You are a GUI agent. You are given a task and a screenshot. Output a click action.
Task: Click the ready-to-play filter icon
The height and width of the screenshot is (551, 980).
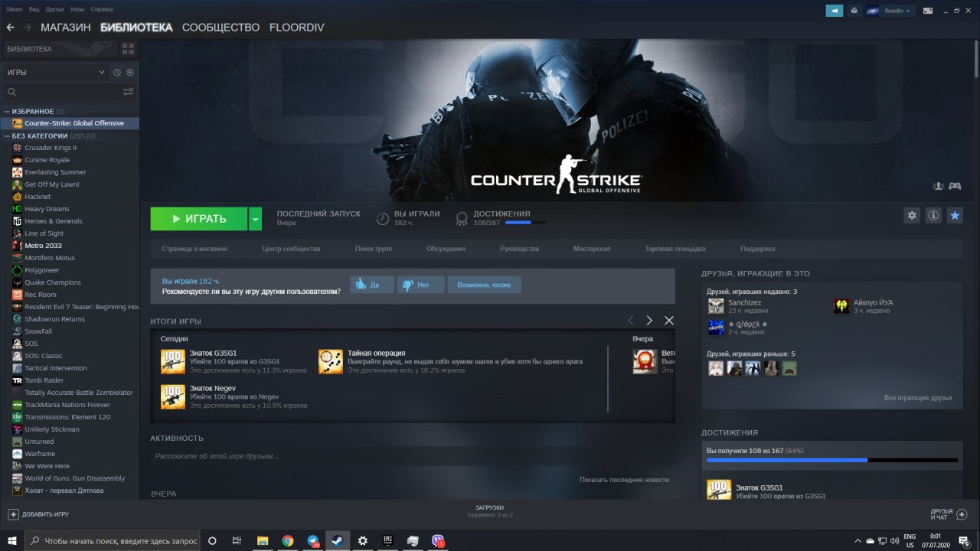[130, 72]
